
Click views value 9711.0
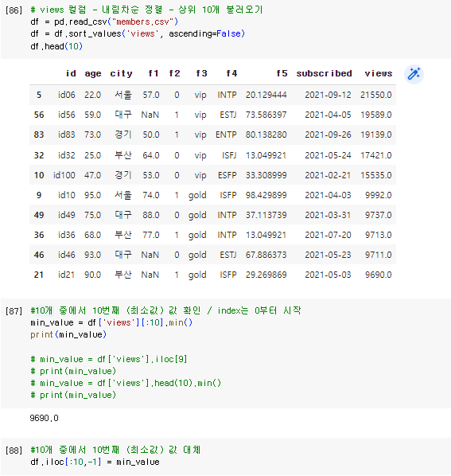pos(378,255)
